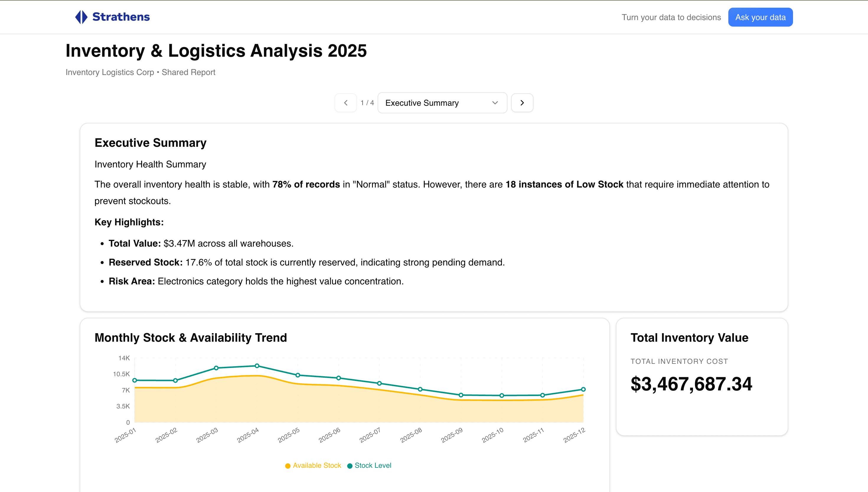Click the Inventory & Logistics Analysis 2025 heading
Image resolution: width=868 pixels, height=492 pixels.
point(216,51)
